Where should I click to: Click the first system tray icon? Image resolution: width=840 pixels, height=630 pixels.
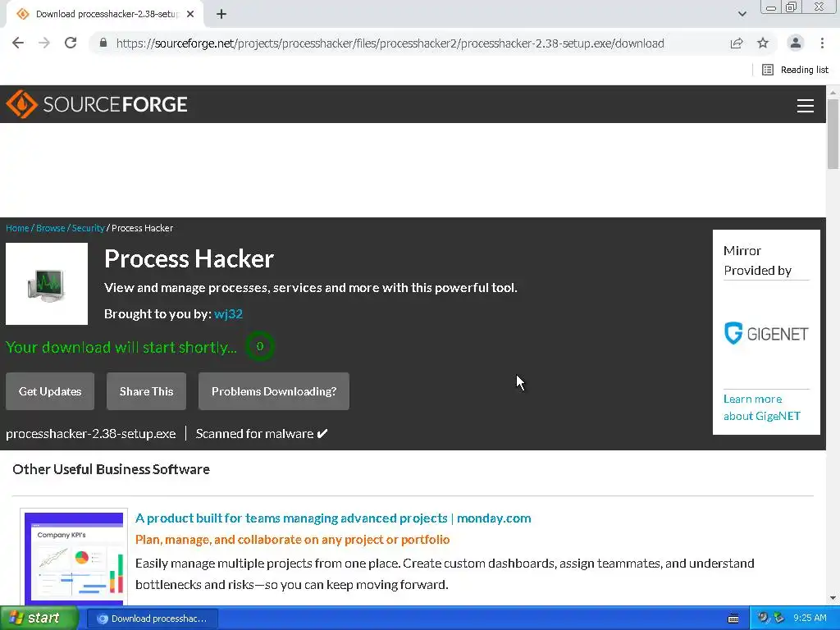click(x=764, y=619)
